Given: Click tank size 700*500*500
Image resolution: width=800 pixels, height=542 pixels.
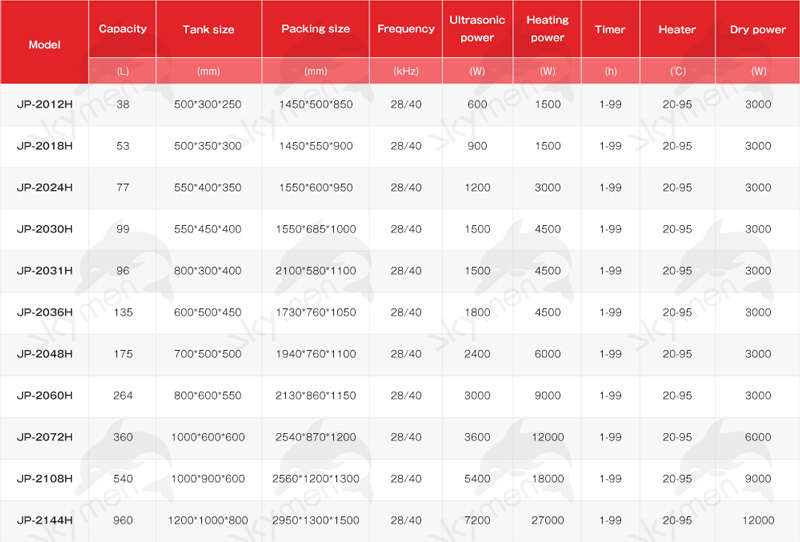Looking at the screenshot, I should [x=208, y=354].
